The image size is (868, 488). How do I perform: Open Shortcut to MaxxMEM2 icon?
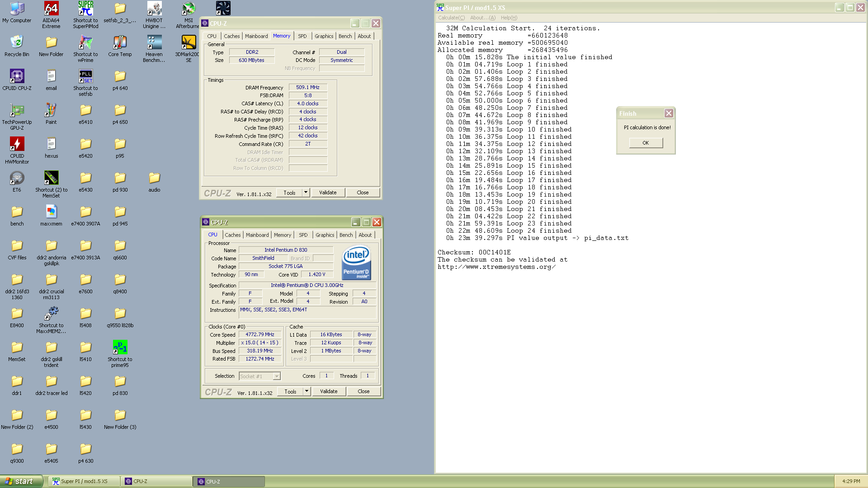pos(51,320)
